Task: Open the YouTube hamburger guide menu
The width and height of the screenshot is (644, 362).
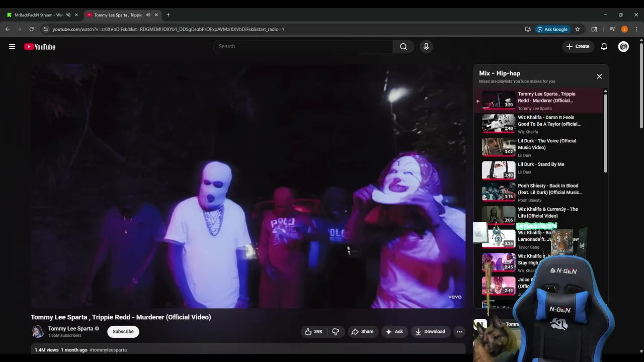Action: pyautogui.click(x=12, y=47)
